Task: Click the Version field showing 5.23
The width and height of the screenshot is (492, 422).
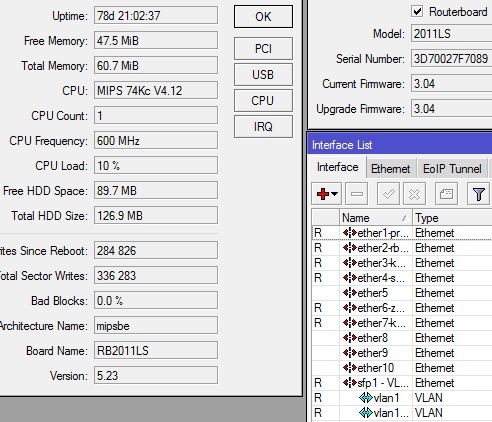Action: (156, 375)
